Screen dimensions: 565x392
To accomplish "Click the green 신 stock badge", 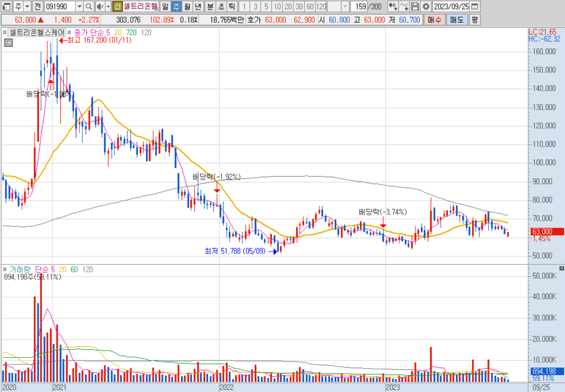I will tap(117, 6).
